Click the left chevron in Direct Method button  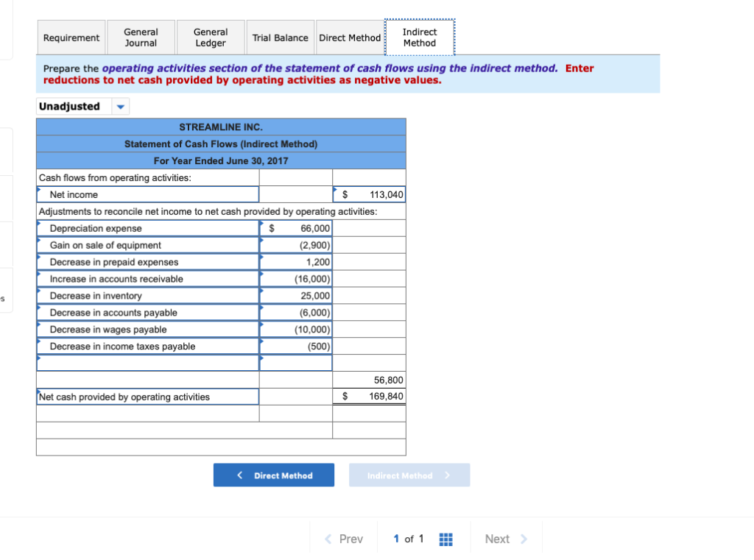pyautogui.click(x=239, y=475)
